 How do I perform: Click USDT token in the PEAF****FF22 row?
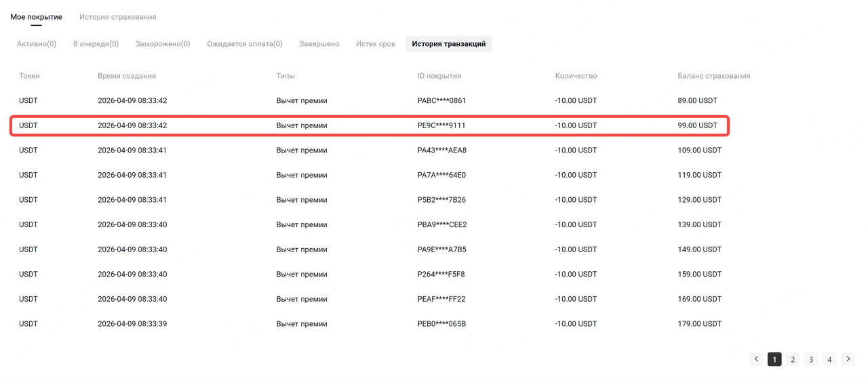pyautogui.click(x=28, y=299)
